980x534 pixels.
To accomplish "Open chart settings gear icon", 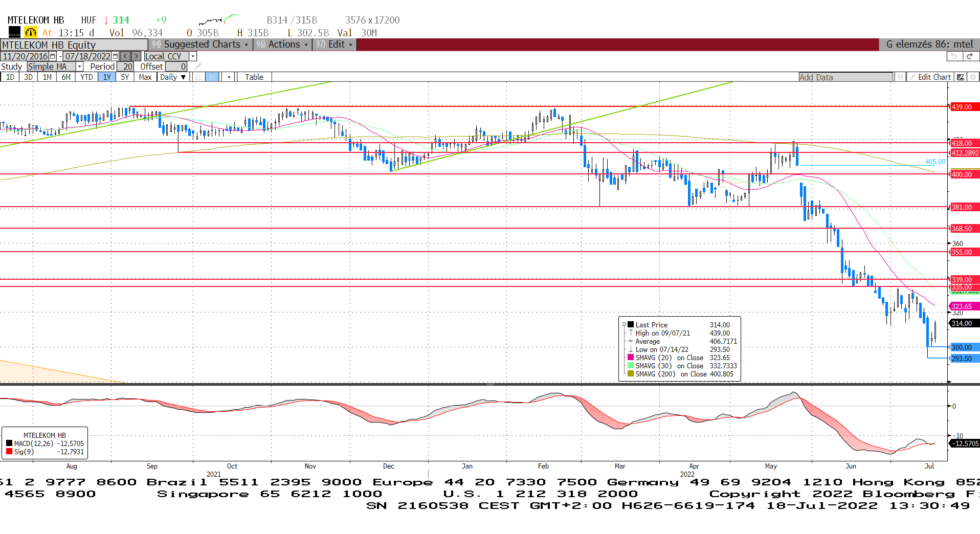I will tap(973, 77).
